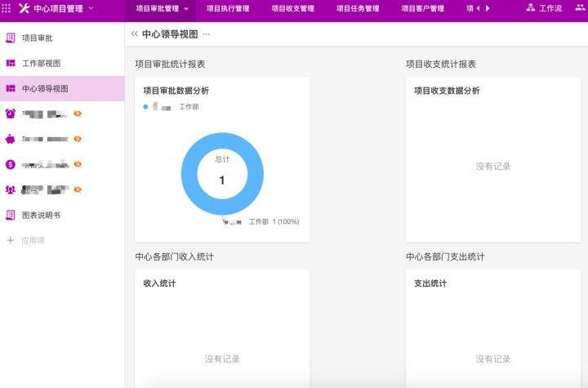Toggle hidden eye on alarm clock item
This screenshot has width=588, height=388.
[78, 114]
